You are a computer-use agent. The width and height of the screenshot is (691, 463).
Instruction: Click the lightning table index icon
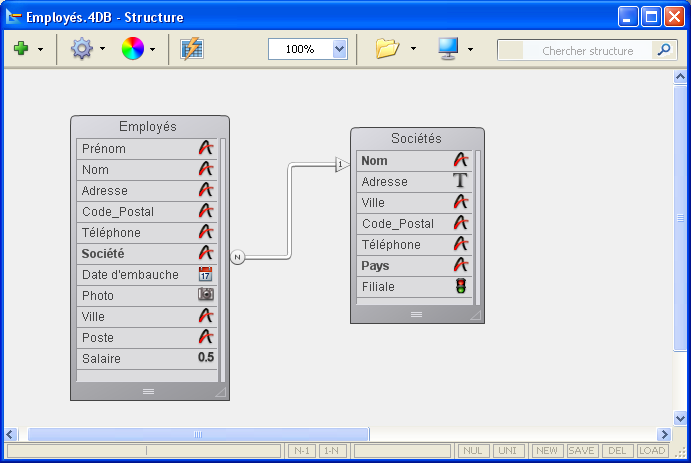pos(192,49)
